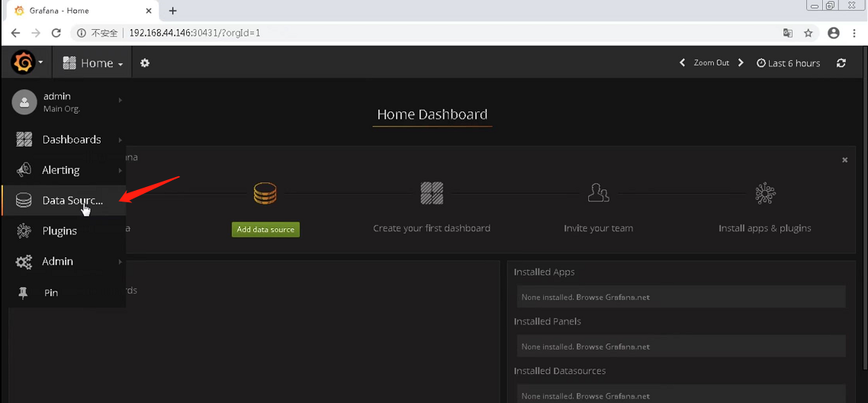Click the Installed Panels heading

(x=548, y=321)
